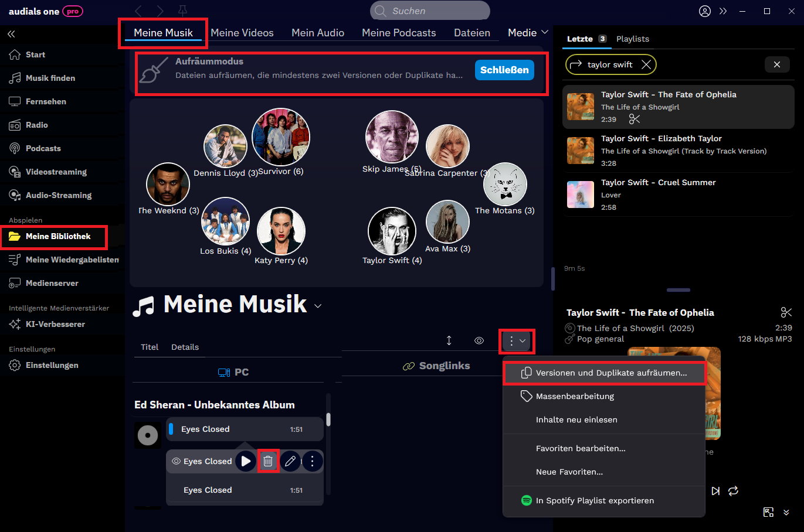Click the sort arrows icon above Songlinks
Screen dimensions: 804x532
pyautogui.click(x=449, y=340)
